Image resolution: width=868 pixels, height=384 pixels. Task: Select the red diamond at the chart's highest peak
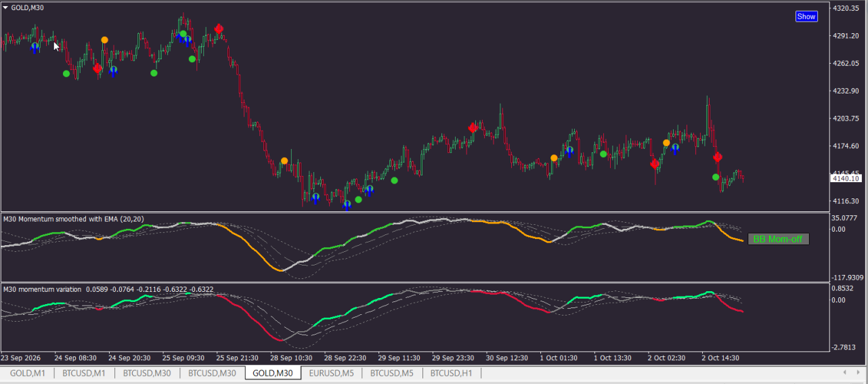(x=219, y=28)
